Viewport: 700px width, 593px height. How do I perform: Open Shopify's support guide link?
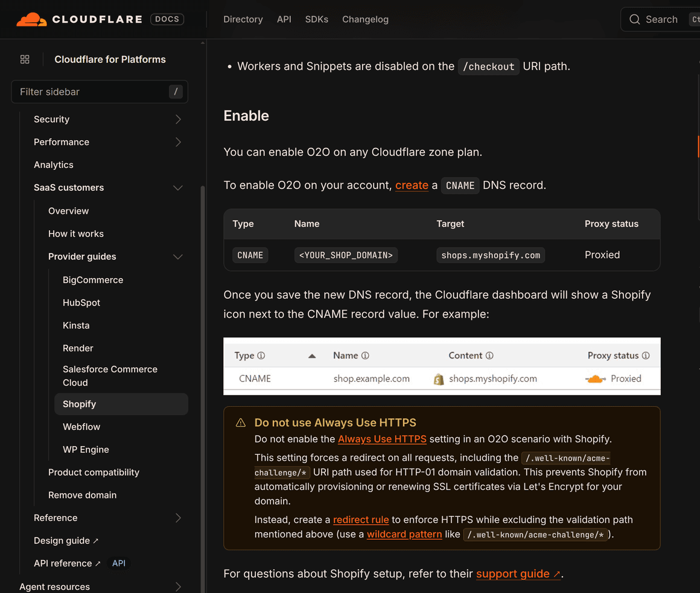tap(518, 574)
